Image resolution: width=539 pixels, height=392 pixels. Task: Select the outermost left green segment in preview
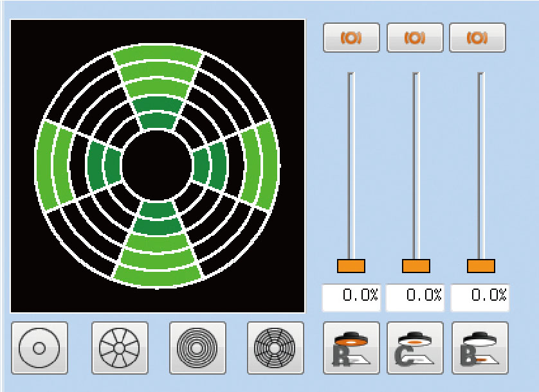tap(44, 167)
